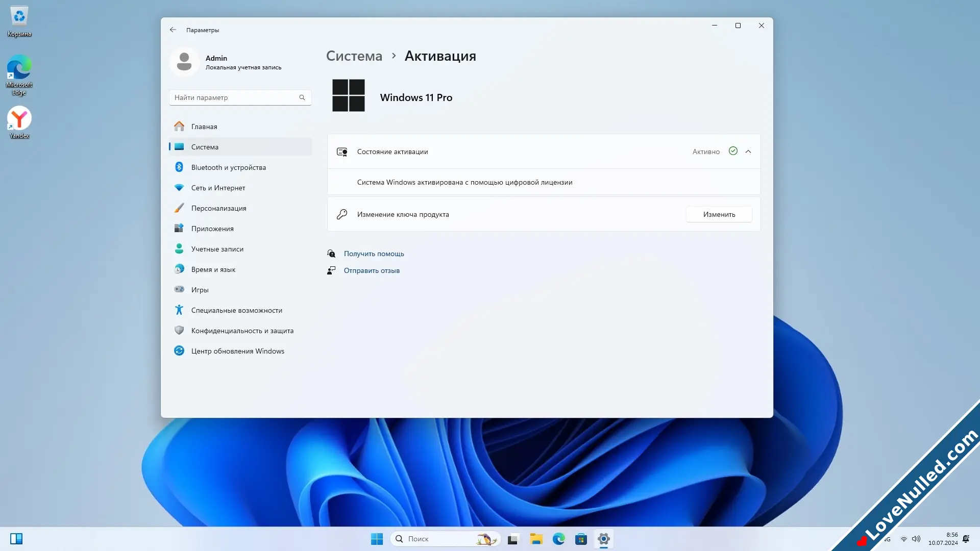Click the Центр обновления Windows icon
980x551 pixels.
point(179,350)
